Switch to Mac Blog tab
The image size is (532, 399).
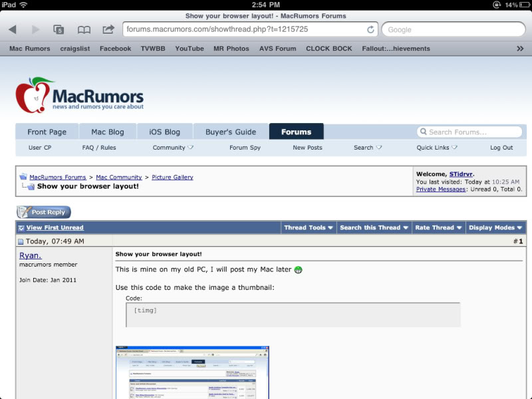[108, 132]
